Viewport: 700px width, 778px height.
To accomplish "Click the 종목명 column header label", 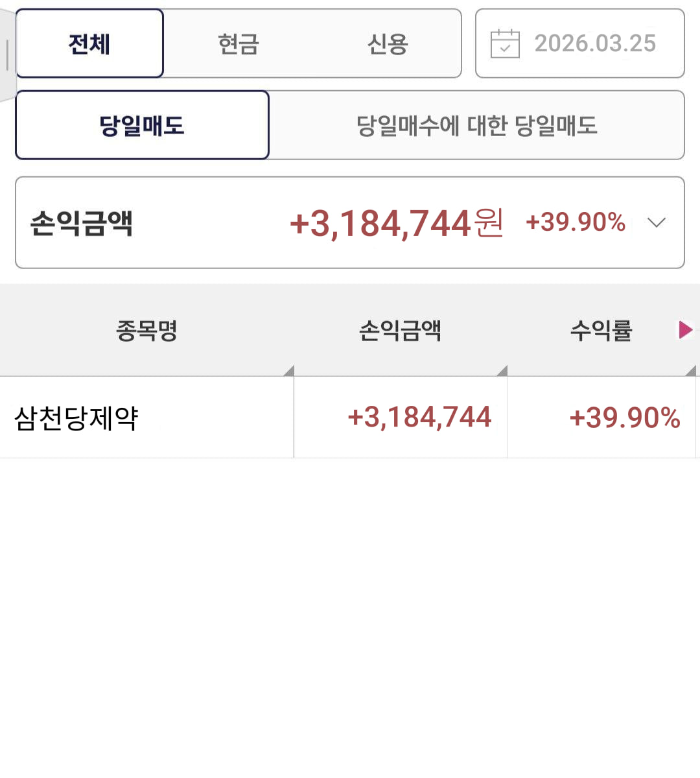I will pyautogui.click(x=146, y=331).
